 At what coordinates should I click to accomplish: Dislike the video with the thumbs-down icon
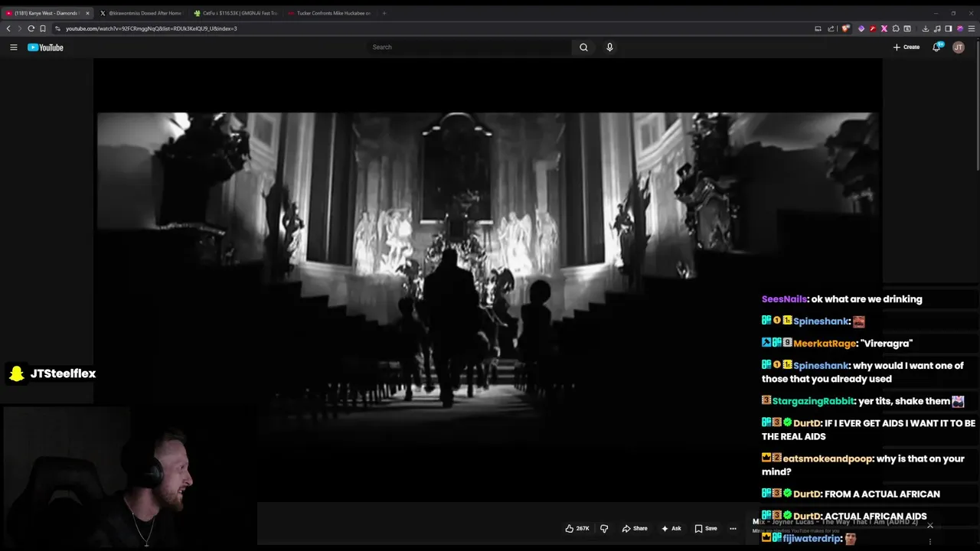tap(604, 529)
